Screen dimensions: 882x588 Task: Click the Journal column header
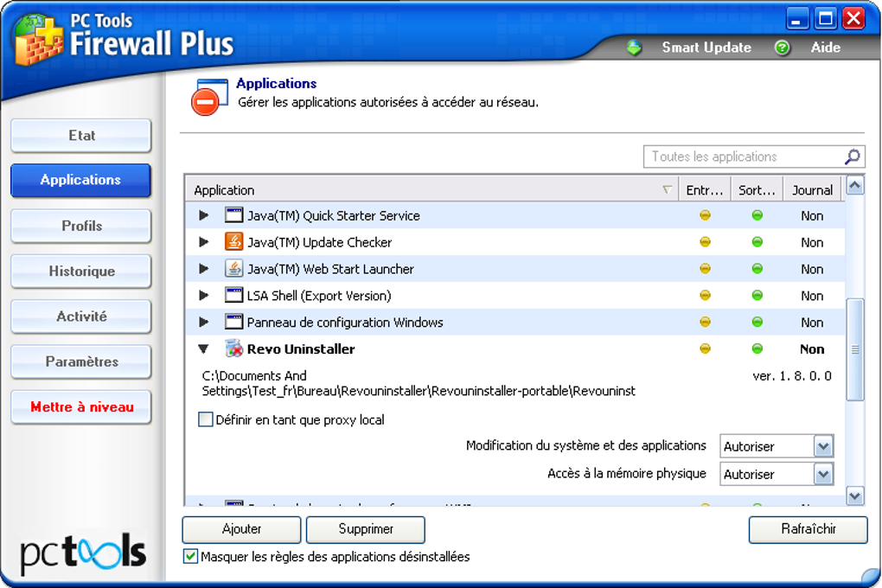812,189
